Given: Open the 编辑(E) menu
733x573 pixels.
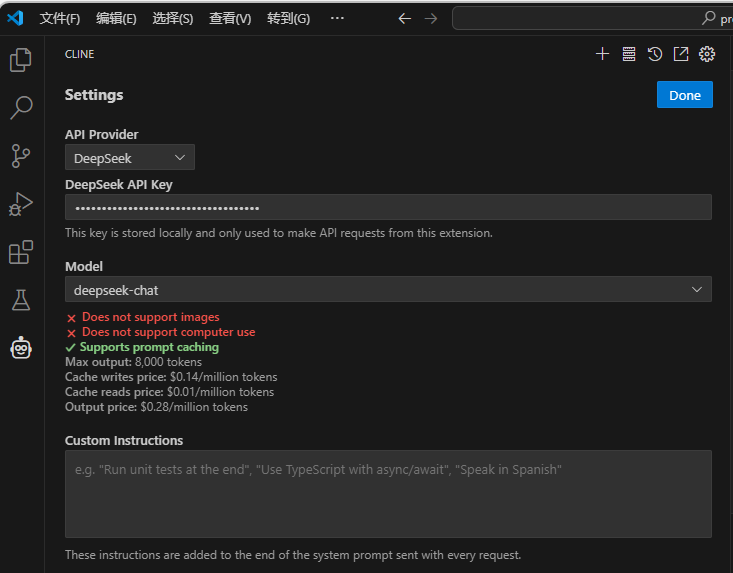Looking at the screenshot, I should coord(116,19).
